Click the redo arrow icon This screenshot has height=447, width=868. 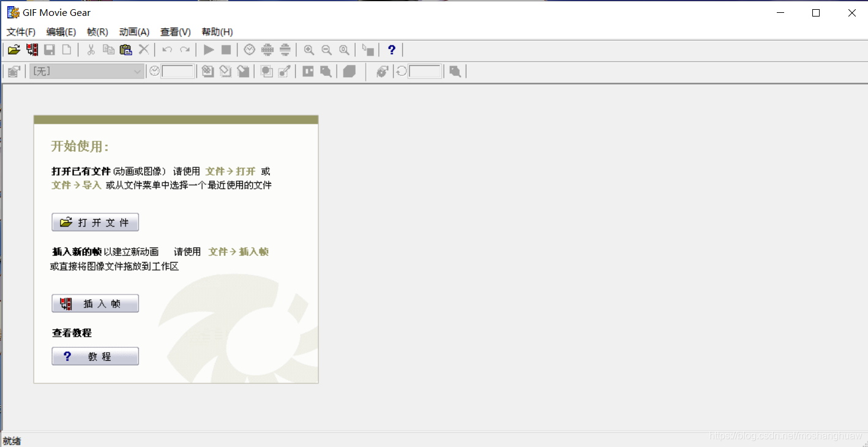click(x=185, y=50)
